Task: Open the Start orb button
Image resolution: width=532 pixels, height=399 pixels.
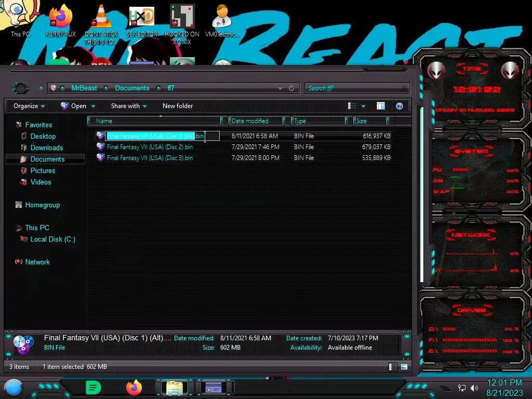Action: pos(14,388)
